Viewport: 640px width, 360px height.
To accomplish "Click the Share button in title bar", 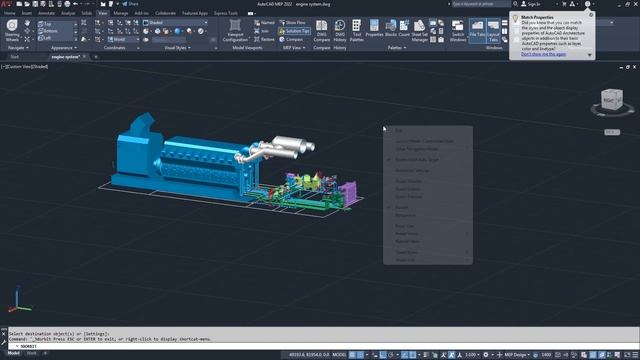I will [130, 4].
